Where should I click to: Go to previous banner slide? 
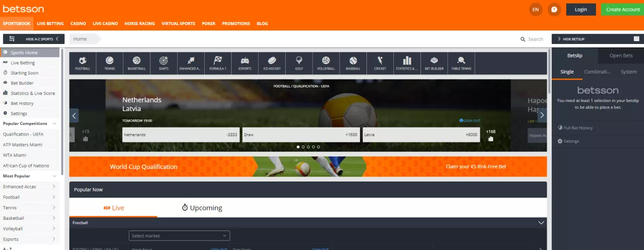(x=74, y=115)
